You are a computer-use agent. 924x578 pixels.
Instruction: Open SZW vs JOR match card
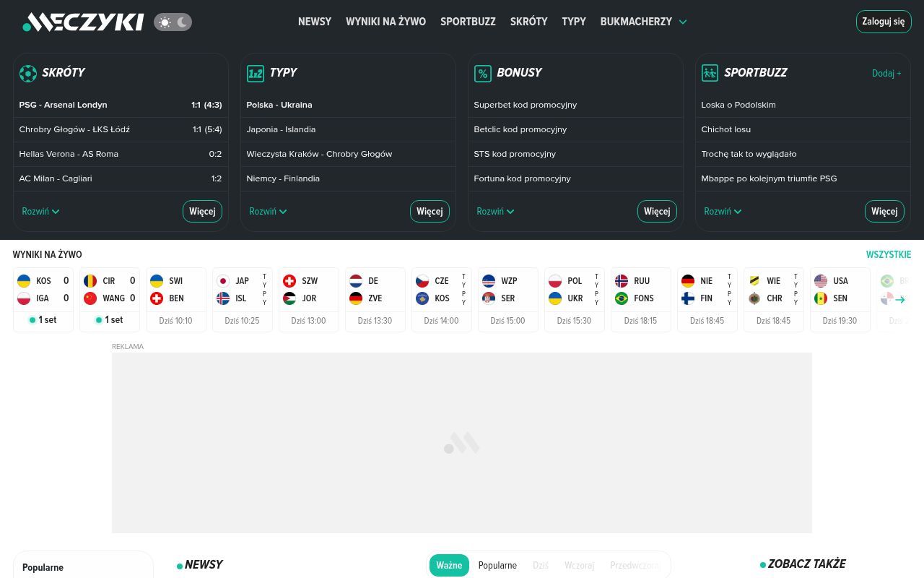pos(309,300)
